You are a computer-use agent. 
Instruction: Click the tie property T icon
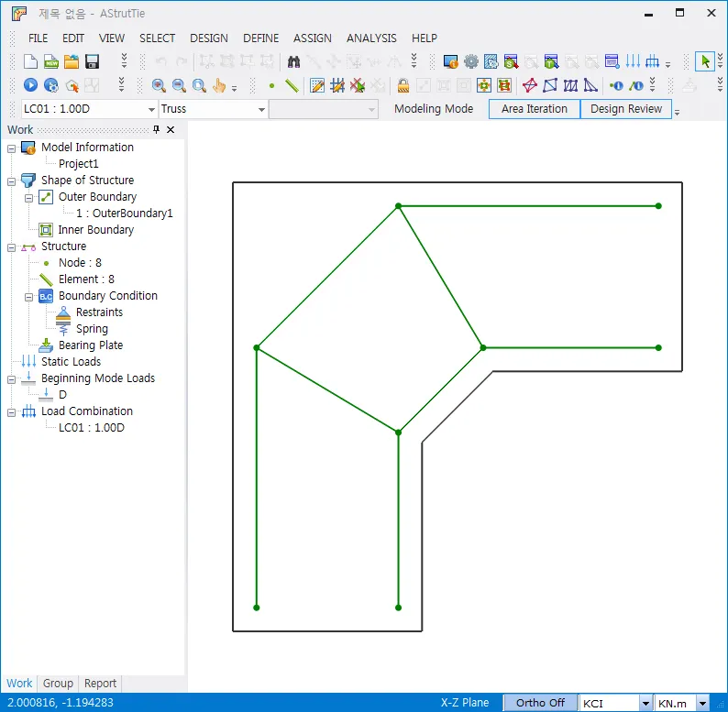(551, 61)
